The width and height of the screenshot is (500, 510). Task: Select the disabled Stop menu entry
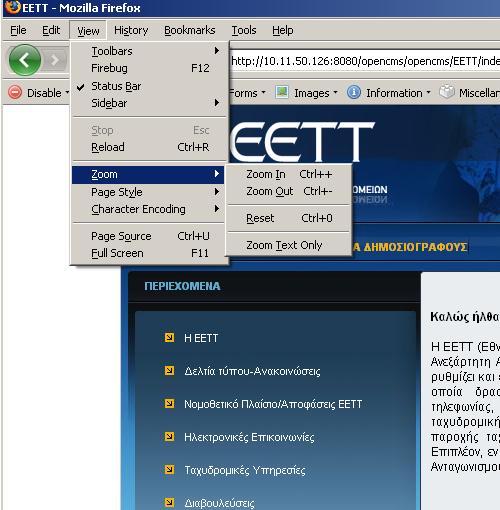point(149,130)
